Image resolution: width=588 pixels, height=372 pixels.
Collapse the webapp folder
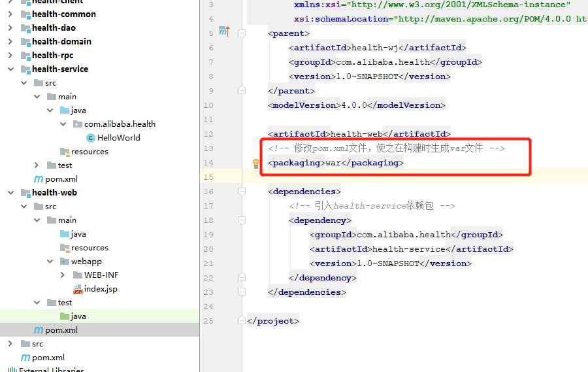pos(50,262)
